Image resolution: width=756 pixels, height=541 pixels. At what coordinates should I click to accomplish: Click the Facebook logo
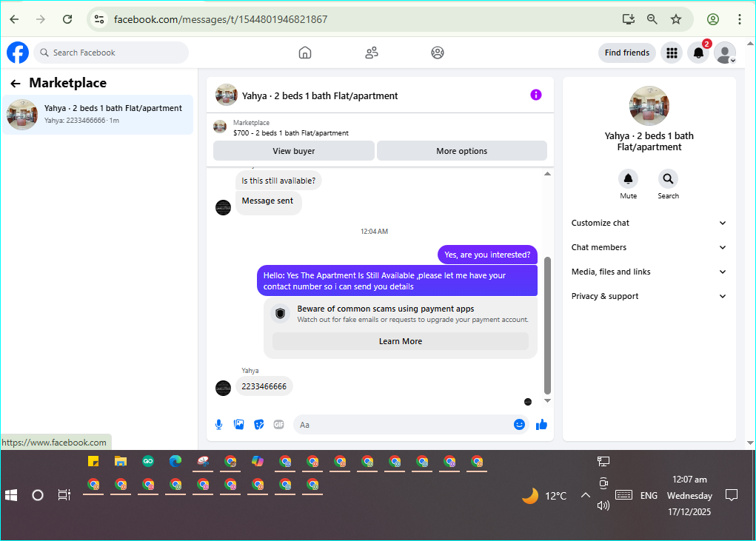[18, 53]
